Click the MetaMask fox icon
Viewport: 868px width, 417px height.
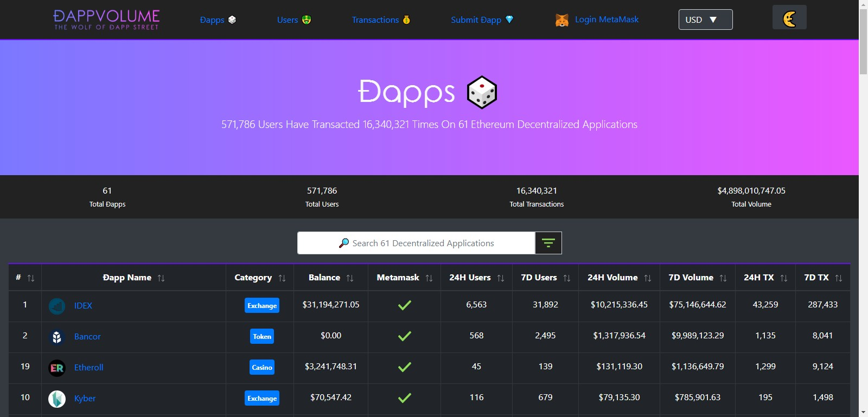562,20
